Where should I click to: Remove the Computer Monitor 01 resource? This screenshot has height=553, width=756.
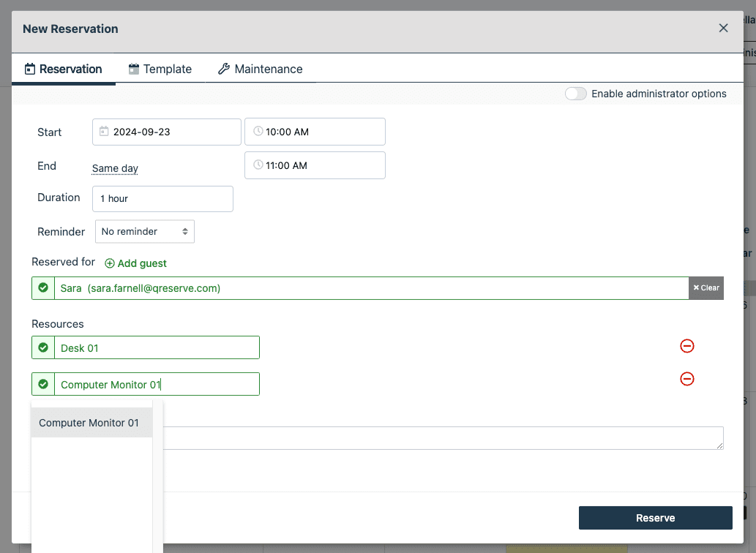(x=686, y=379)
